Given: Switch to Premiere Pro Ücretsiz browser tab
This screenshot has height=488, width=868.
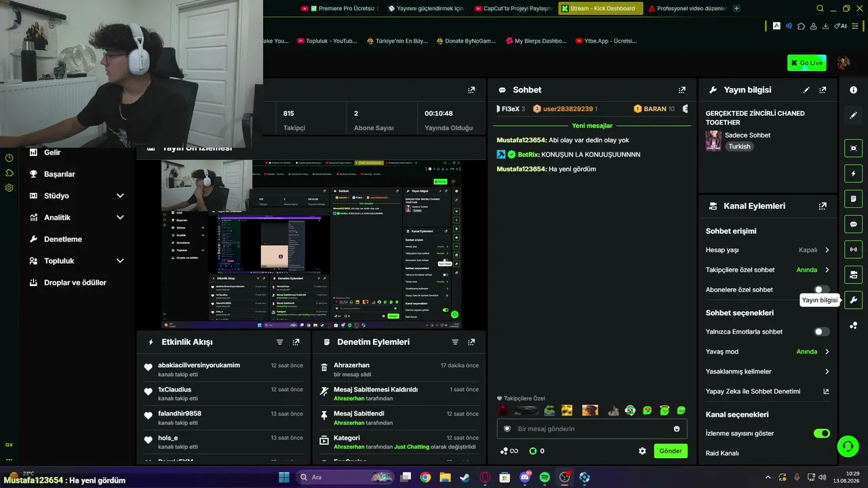Looking at the screenshot, I should click(x=341, y=9).
